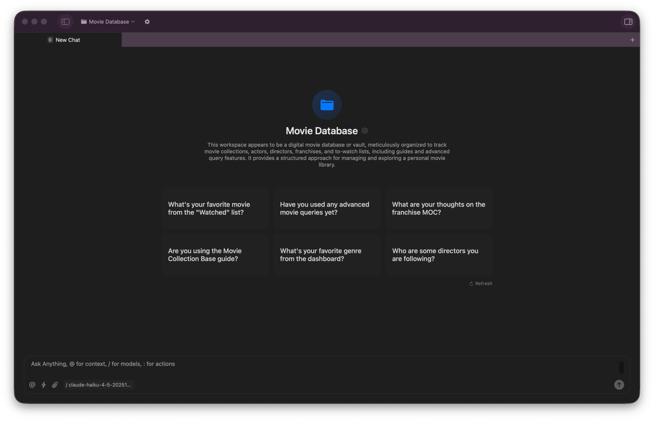The width and height of the screenshot is (654, 421).
Task: Select the franchise MOC thoughts suggestion
Action: [439, 208]
